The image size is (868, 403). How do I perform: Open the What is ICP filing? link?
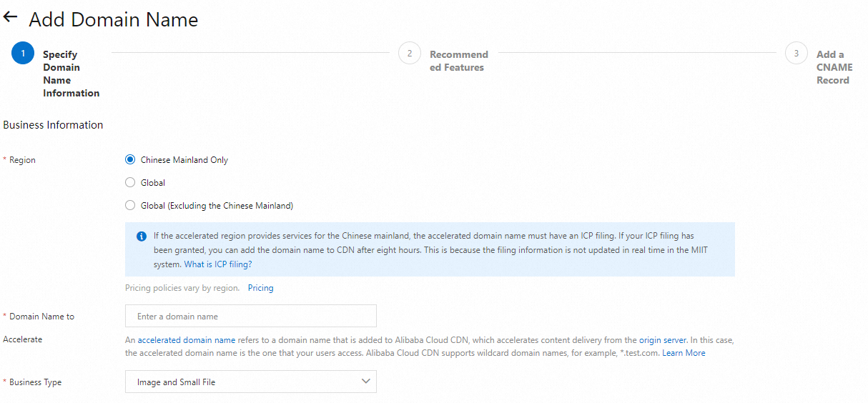(x=218, y=264)
